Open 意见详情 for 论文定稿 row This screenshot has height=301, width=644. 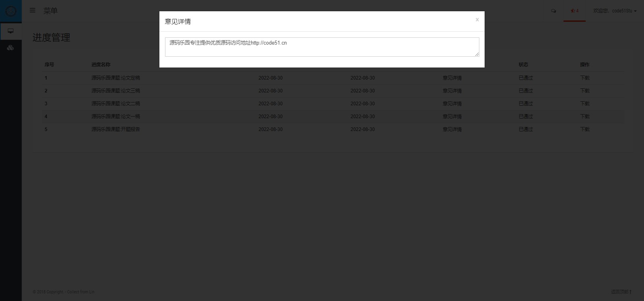point(452,78)
